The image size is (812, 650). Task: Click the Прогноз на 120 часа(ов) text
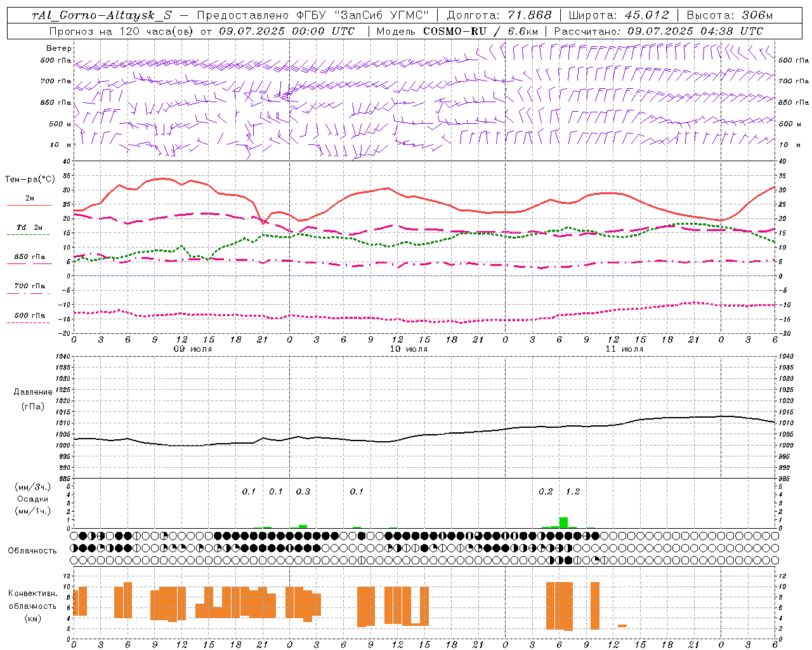tap(122, 31)
